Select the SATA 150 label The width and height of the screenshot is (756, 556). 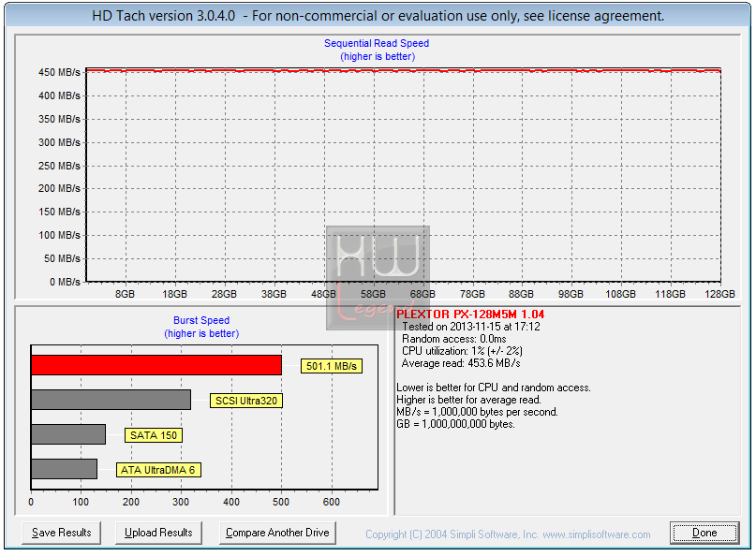click(x=154, y=435)
